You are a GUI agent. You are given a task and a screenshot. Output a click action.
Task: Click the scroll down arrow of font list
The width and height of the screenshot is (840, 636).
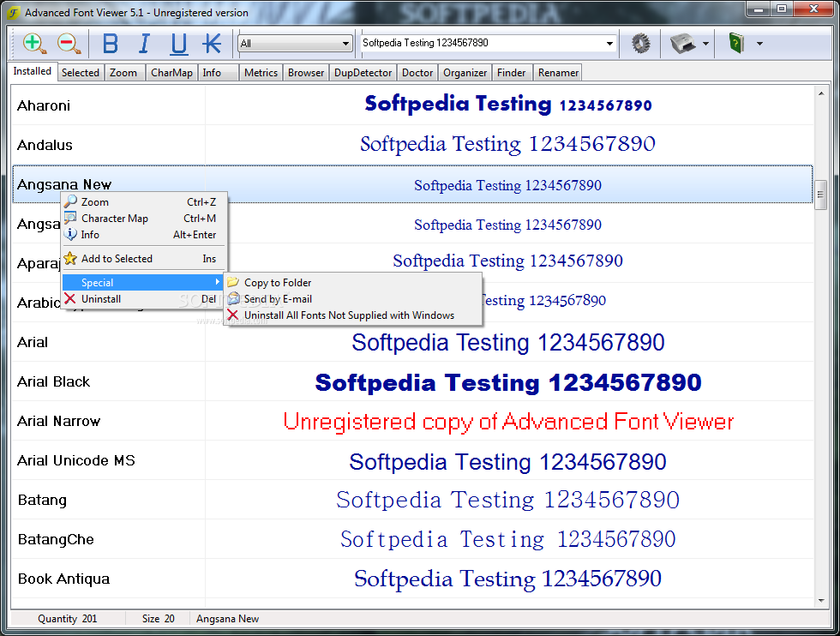click(821, 601)
